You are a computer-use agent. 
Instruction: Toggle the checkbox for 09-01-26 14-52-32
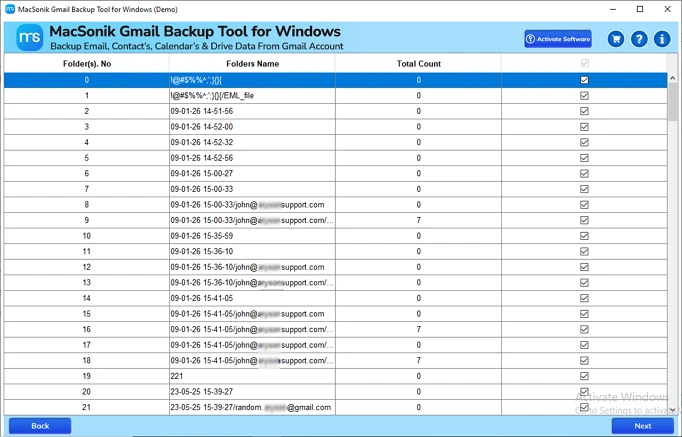(585, 143)
